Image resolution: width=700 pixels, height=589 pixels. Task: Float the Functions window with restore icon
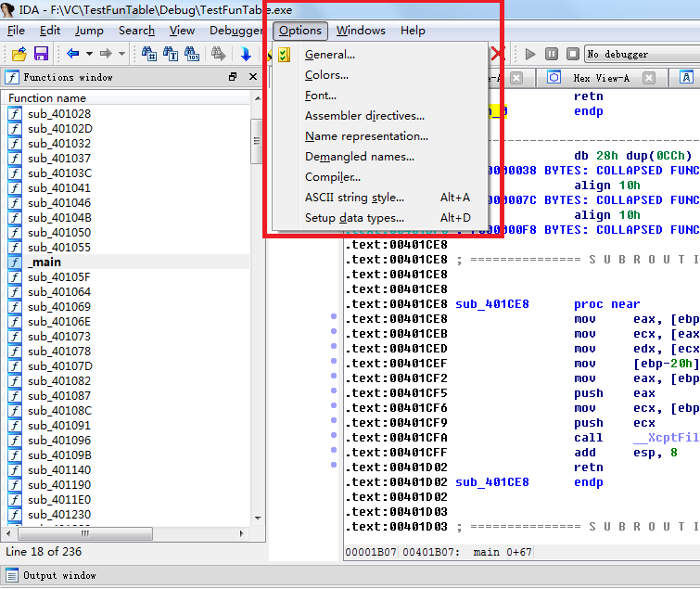click(233, 77)
